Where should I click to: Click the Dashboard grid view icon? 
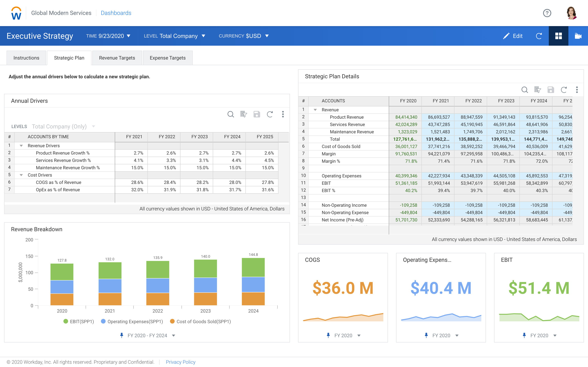[x=558, y=35]
